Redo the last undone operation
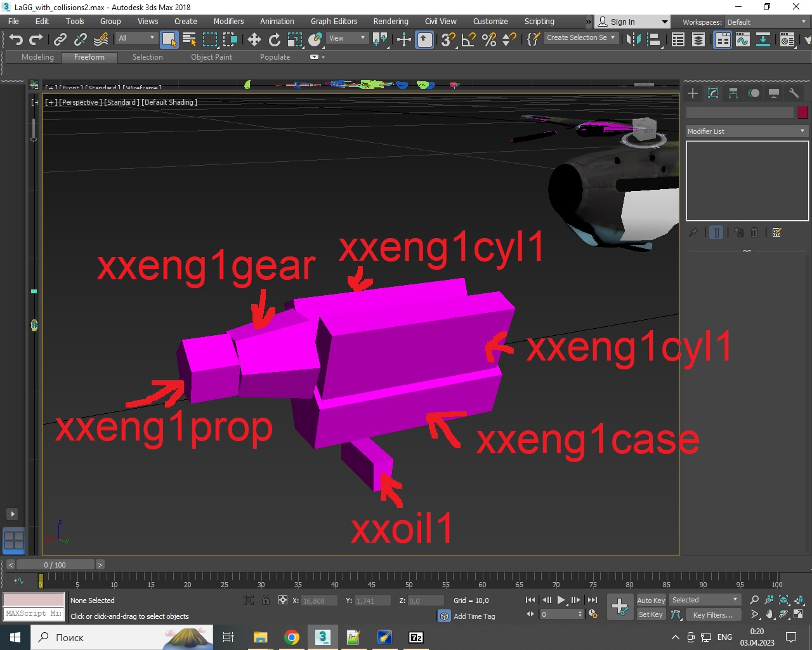The width and height of the screenshot is (812, 650). pyautogui.click(x=36, y=39)
